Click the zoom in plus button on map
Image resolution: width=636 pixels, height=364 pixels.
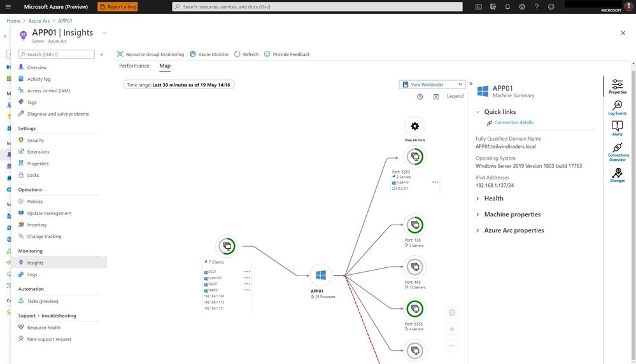451,329
